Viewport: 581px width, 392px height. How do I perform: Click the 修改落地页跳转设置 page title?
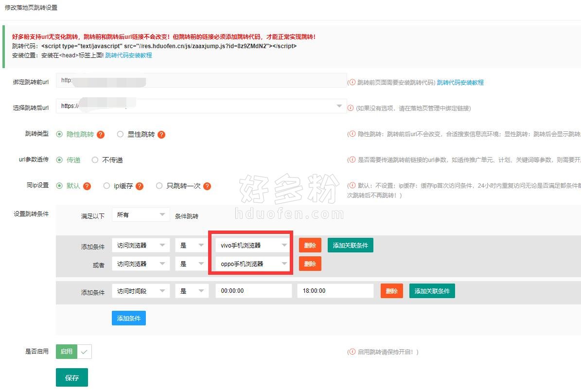coord(31,7)
